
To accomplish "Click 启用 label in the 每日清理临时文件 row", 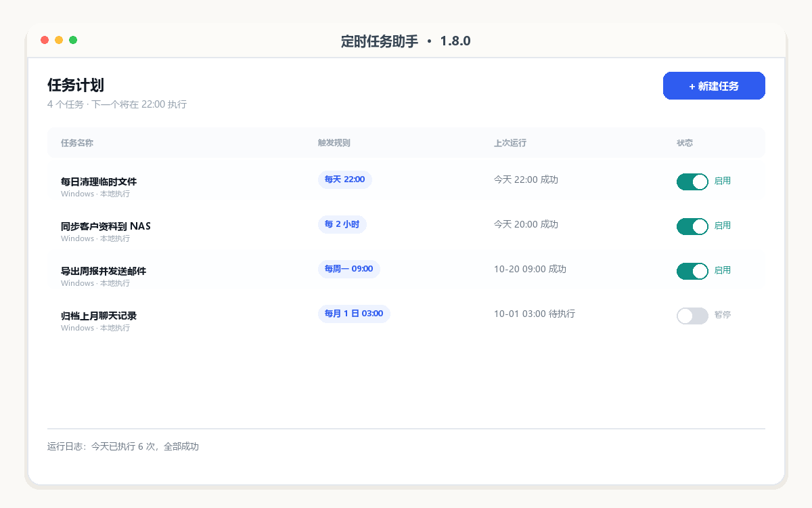I will click(723, 181).
